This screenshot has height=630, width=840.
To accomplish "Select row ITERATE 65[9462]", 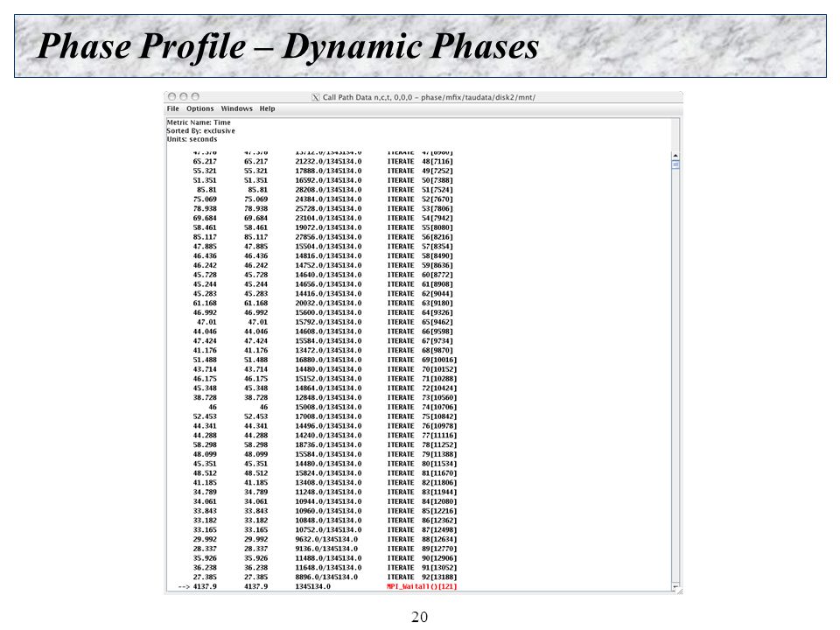I will 323,322.
